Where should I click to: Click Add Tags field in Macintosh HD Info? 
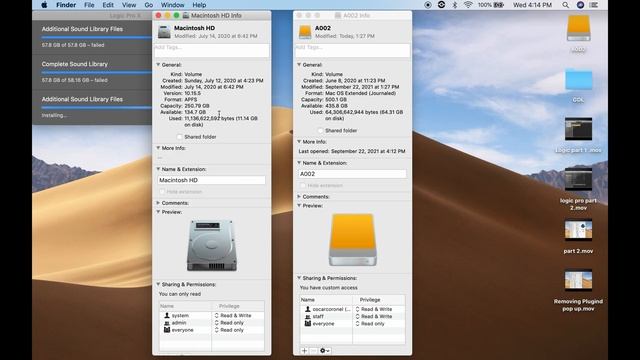pos(211,50)
